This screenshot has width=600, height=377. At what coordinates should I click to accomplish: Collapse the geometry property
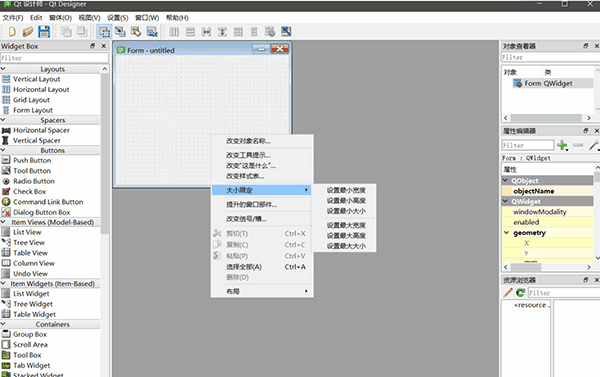(x=507, y=232)
